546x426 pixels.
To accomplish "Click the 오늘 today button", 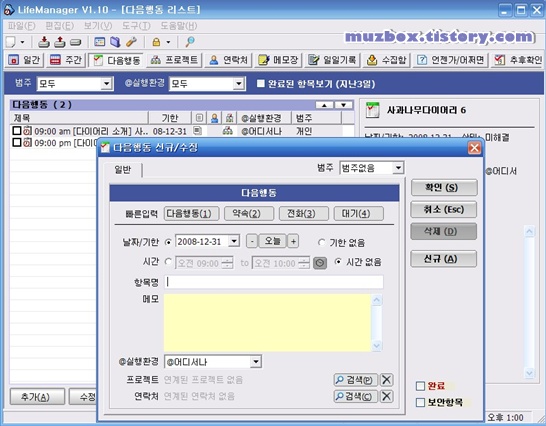I will 272,241.
